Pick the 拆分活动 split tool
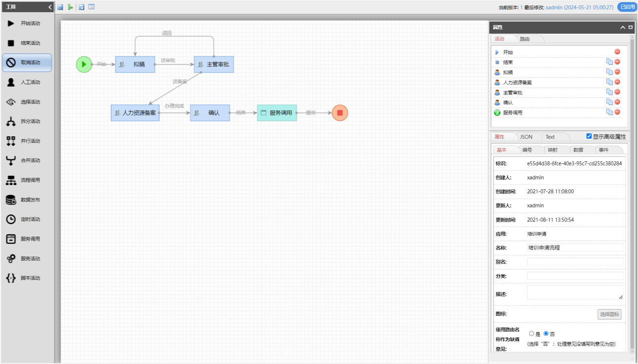The image size is (638, 364). [x=27, y=121]
